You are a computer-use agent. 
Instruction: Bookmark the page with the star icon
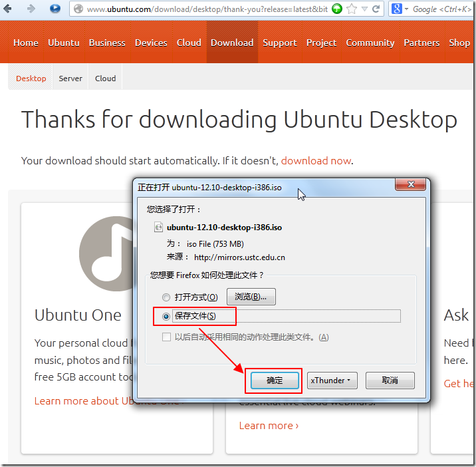[352, 9]
